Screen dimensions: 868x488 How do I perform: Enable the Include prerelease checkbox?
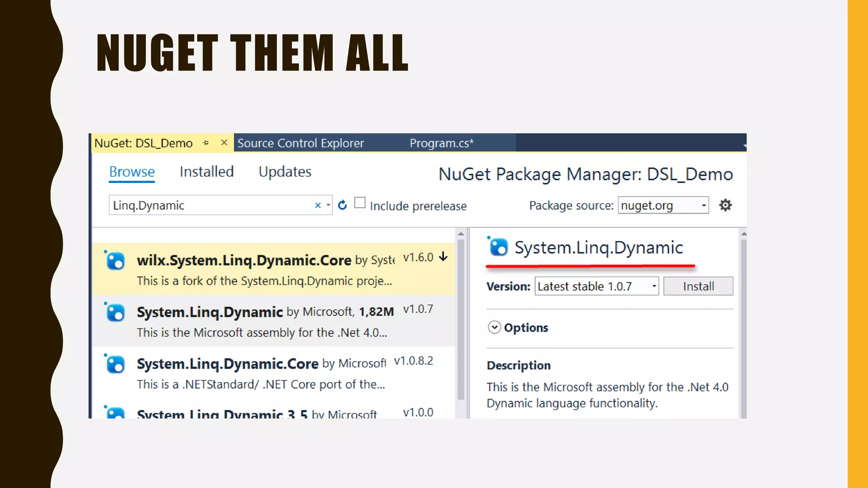[x=360, y=203]
